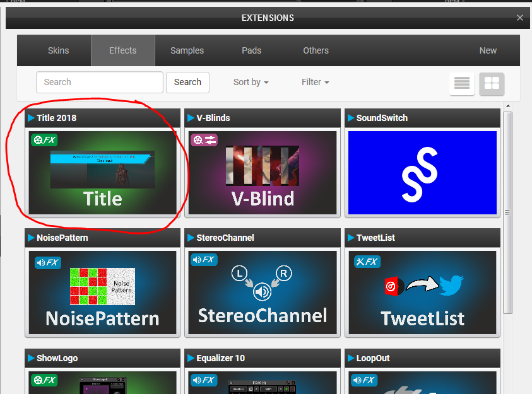Click the play arrow beside LoopOut
Image resolution: width=532 pixels, height=394 pixels.
coord(351,358)
